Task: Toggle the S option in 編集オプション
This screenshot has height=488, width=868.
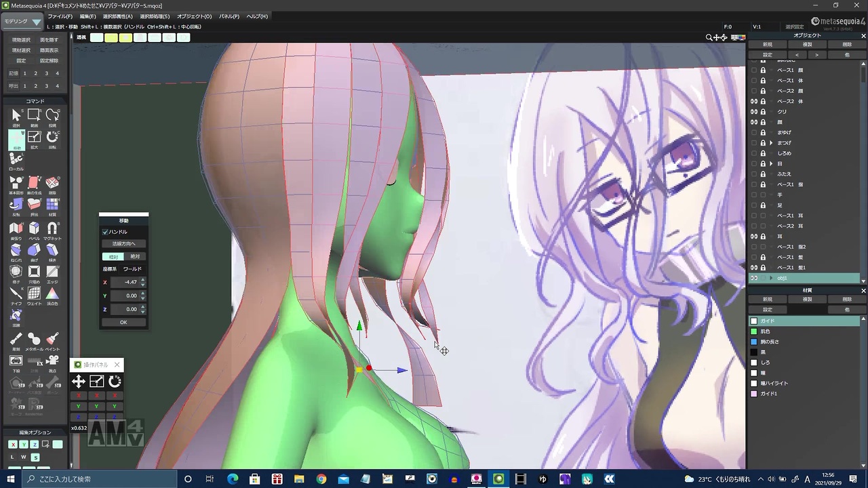Action: tap(35, 457)
